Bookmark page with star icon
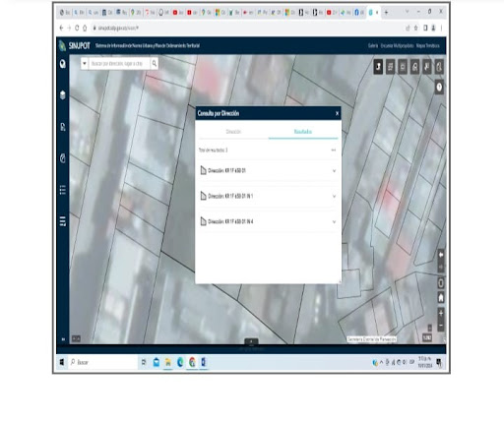Viewport: 504px width, 422px height. coord(415,29)
